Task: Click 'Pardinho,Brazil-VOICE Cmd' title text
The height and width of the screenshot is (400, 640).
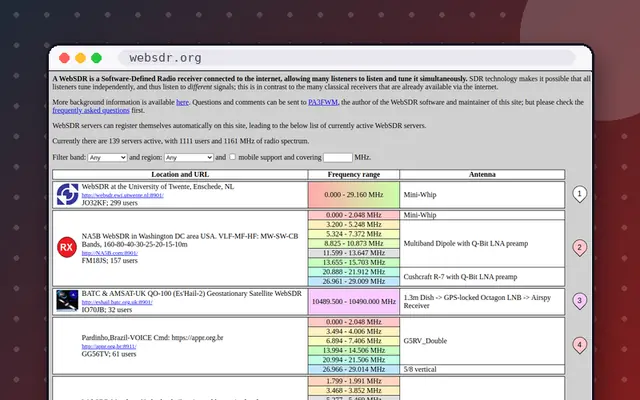Action: [152, 338]
